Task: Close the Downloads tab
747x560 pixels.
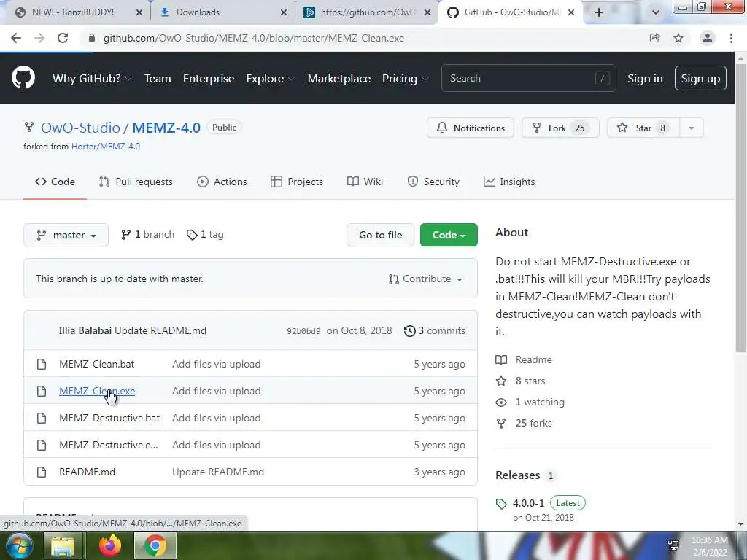Action: tap(284, 12)
